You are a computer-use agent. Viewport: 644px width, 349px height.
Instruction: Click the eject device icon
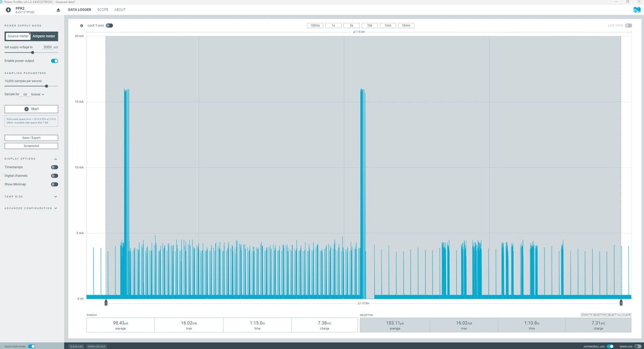coord(58,10)
